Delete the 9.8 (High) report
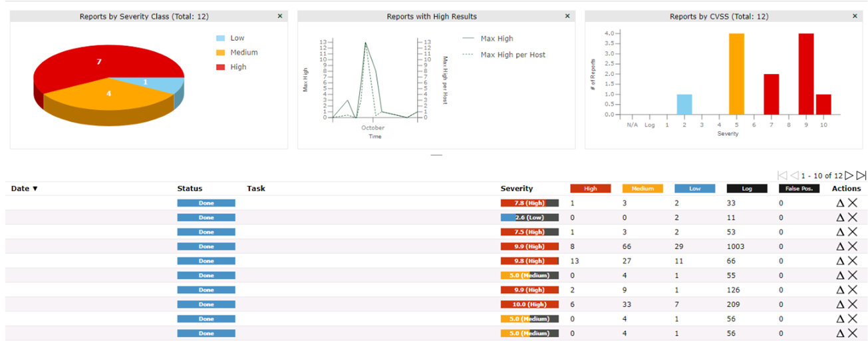The image size is (868, 341). tap(852, 261)
